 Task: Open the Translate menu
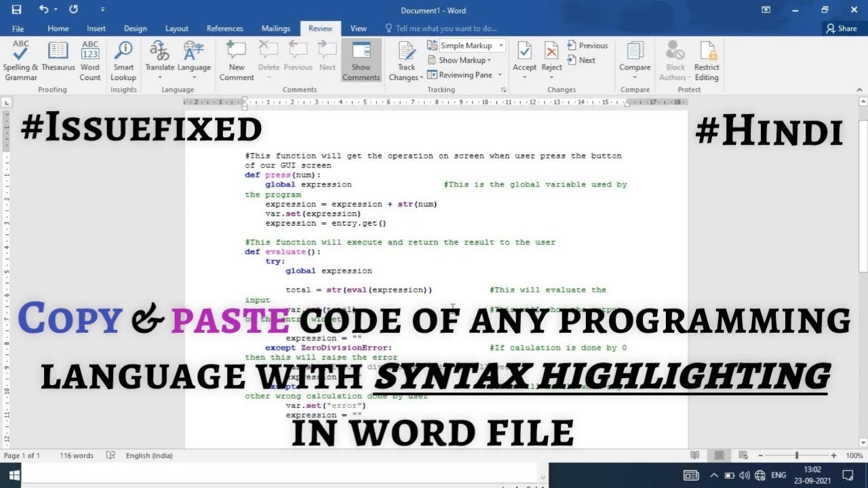click(x=160, y=61)
